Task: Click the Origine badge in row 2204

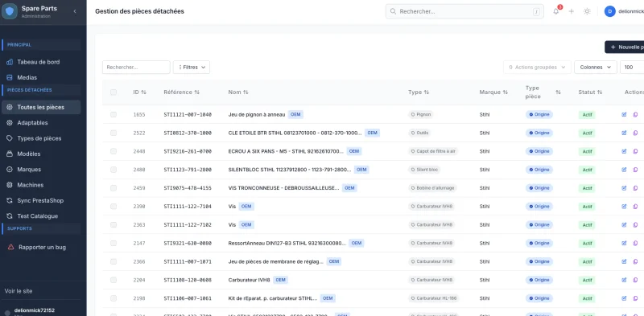Action: (x=539, y=280)
